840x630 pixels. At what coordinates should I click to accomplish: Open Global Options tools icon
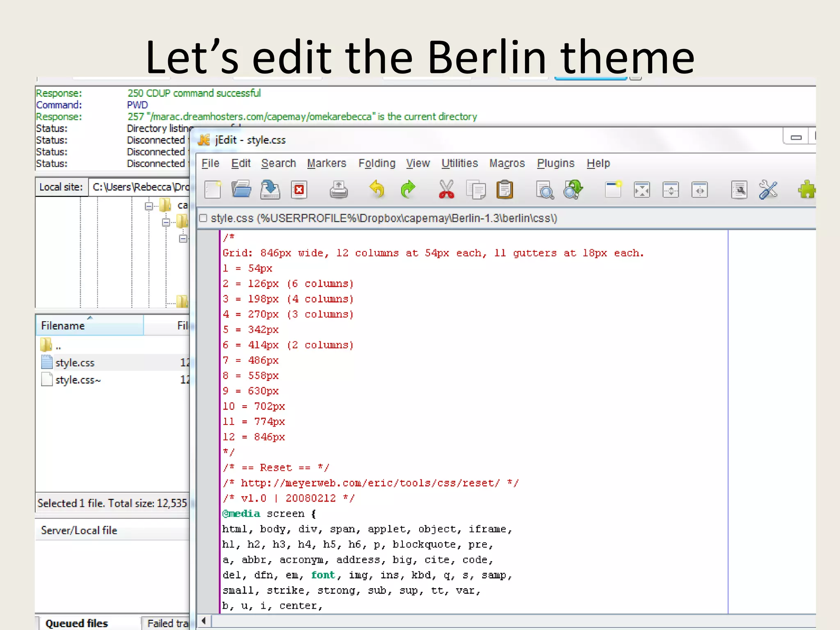click(768, 190)
